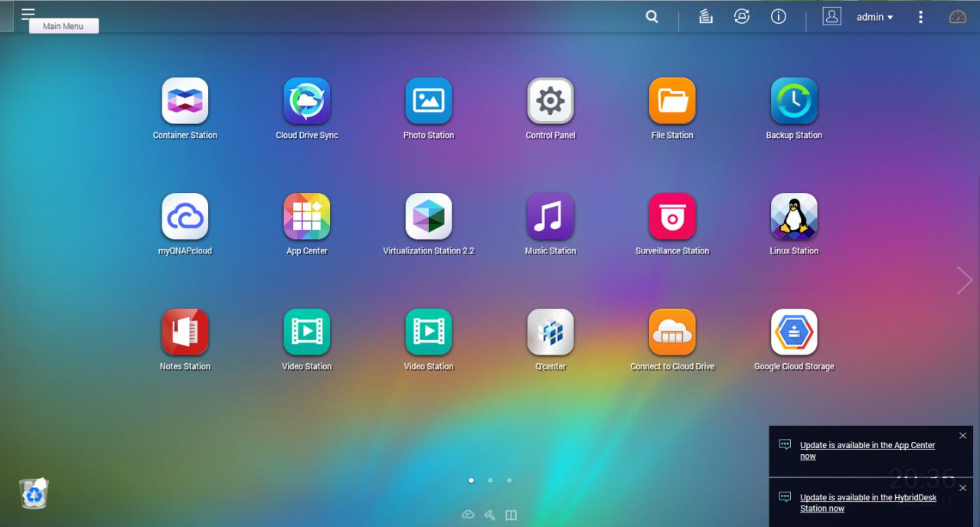The image size is (980, 527).
Task: Open external devices icon in top bar
Action: pyautogui.click(x=742, y=16)
